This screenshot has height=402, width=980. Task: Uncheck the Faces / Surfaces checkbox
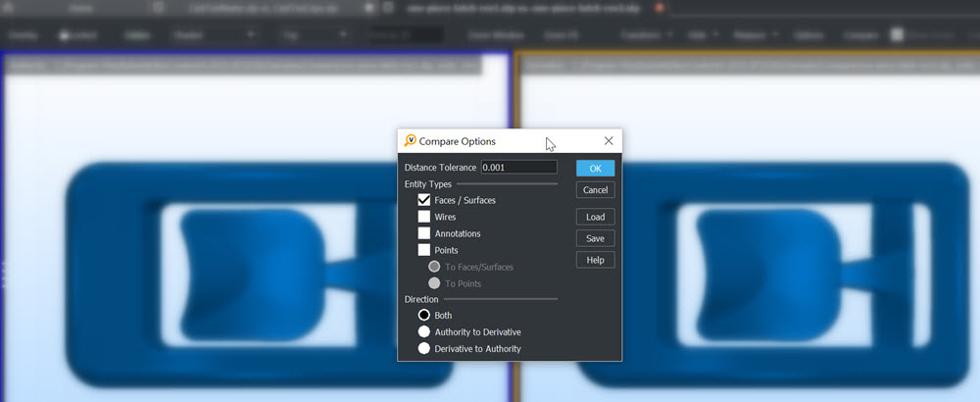coord(424,200)
